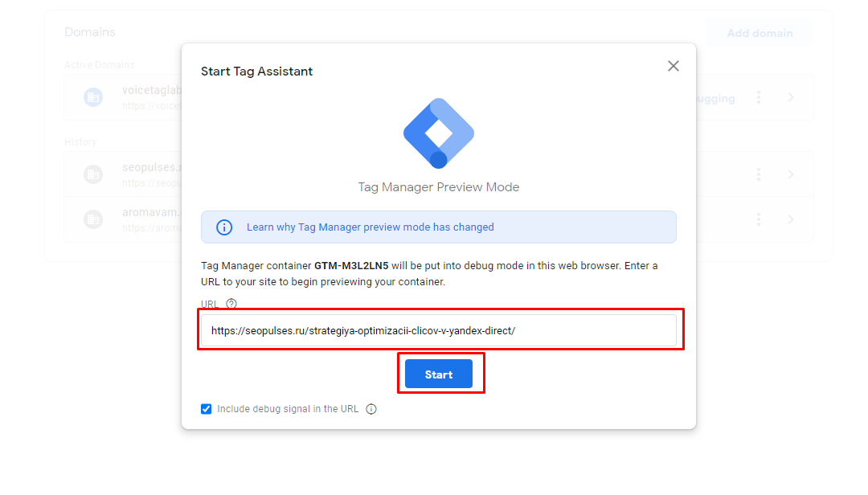868x495 pixels.
Task: Click the voicetaglab domain icon
Action: (93, 97)
